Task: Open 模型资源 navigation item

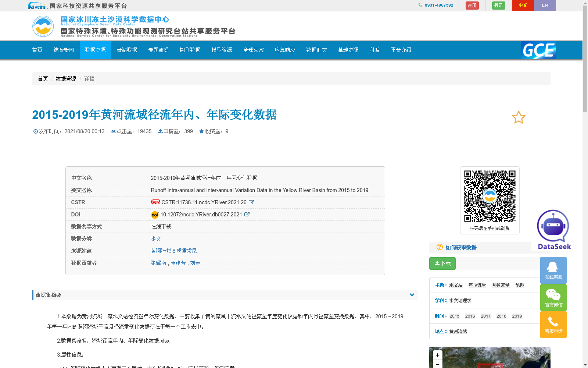Action: pos(222,50)
